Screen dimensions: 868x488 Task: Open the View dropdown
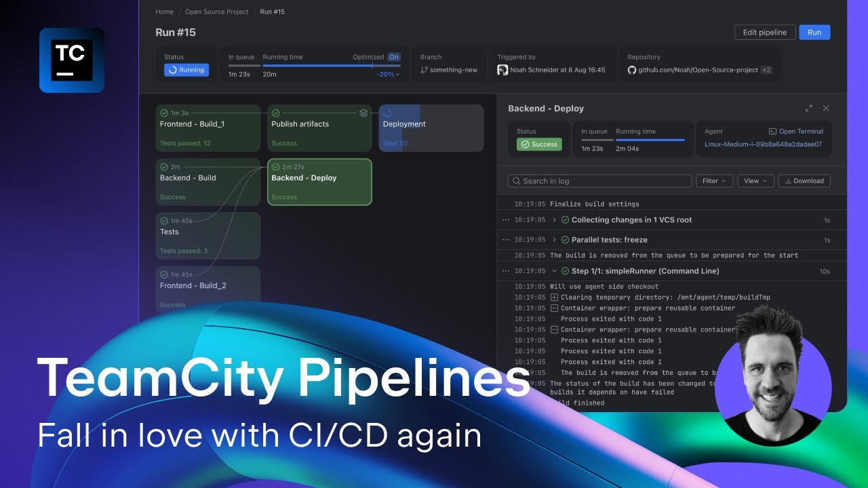(755, 181)
